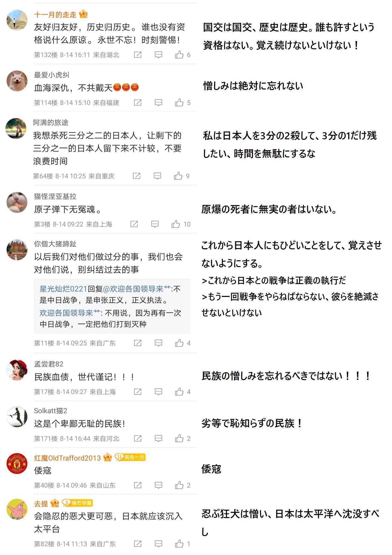392x555 pixels.
Task: Click the comment icon under the 倭寇 post
Action: [x=158, y=485]
